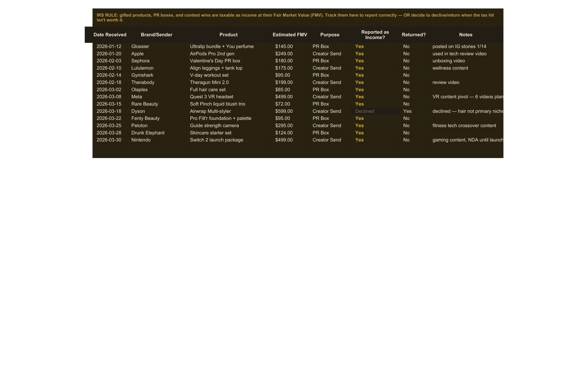Select the $124.00 FMV cell
Image resolution: width=588 pixels, height=380 pixels.
click(290, 133)
